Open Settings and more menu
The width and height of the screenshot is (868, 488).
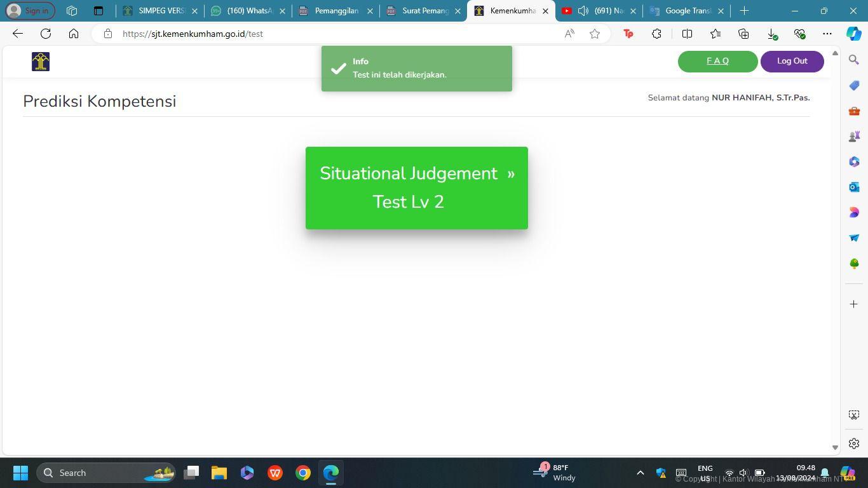827,34
